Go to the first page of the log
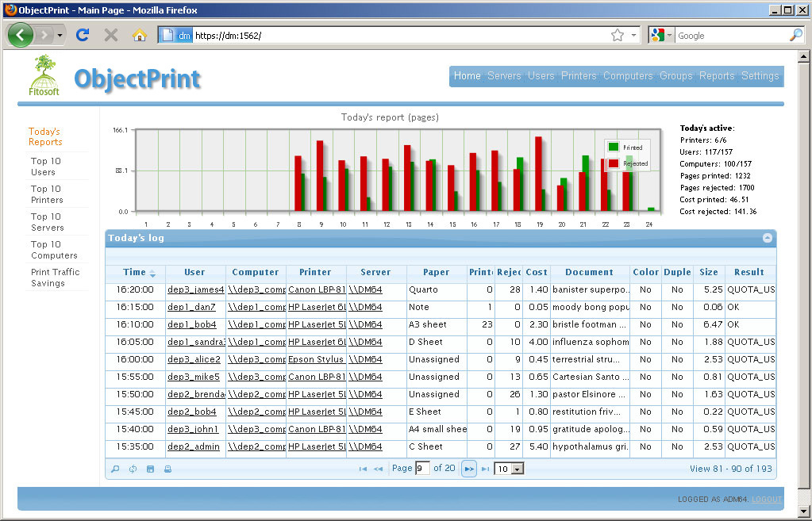The height and width of the screenshot is (521, 812). tap(363, 469)
